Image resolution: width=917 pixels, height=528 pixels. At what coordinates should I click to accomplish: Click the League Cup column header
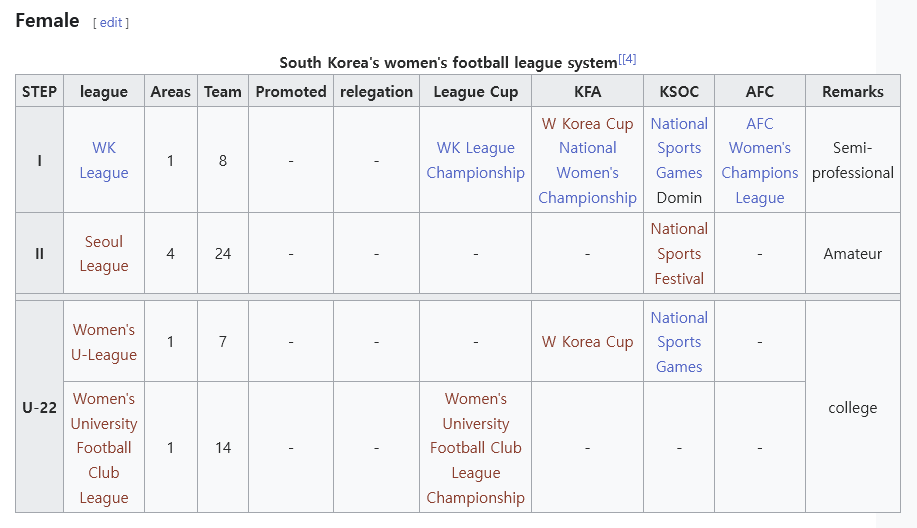pyautogui.click(x=475, y=91)
